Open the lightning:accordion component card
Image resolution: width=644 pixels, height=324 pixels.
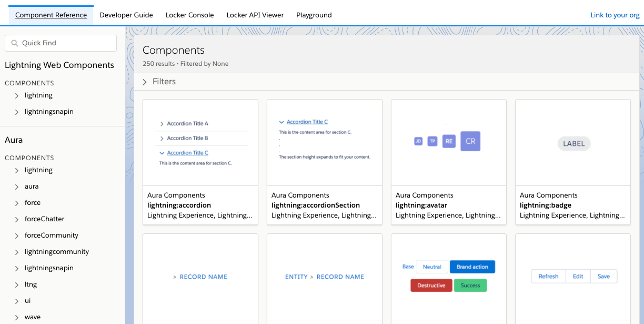(x=200, y=162)
